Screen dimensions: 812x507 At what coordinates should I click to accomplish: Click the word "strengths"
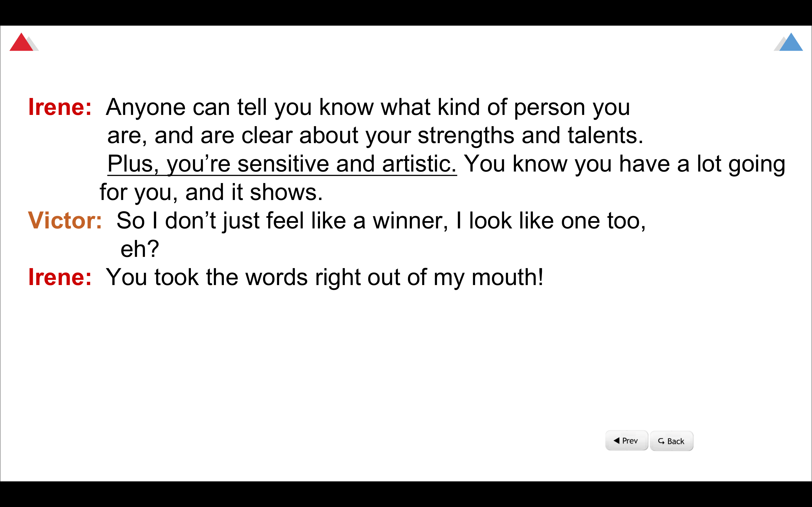pos(466,135)
